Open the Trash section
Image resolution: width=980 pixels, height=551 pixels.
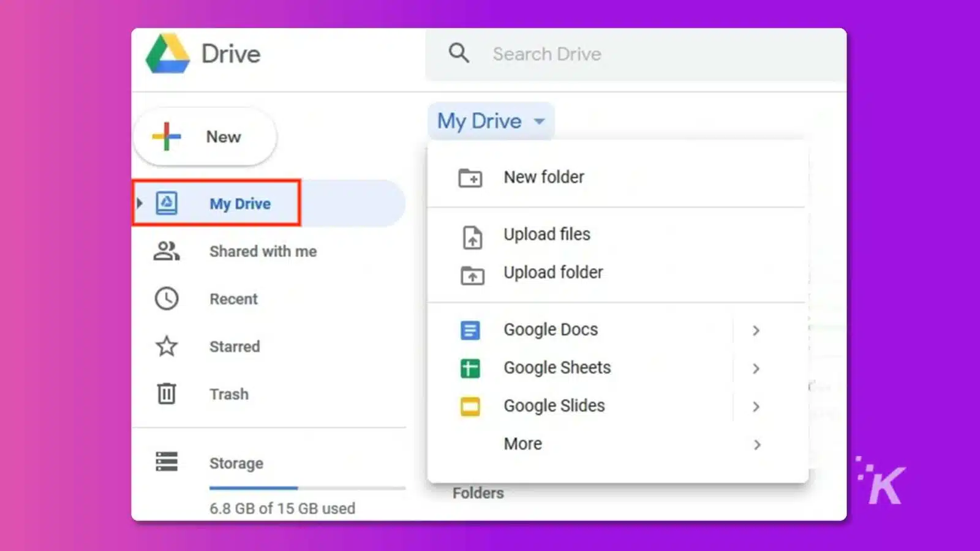(x=229, y=394)
